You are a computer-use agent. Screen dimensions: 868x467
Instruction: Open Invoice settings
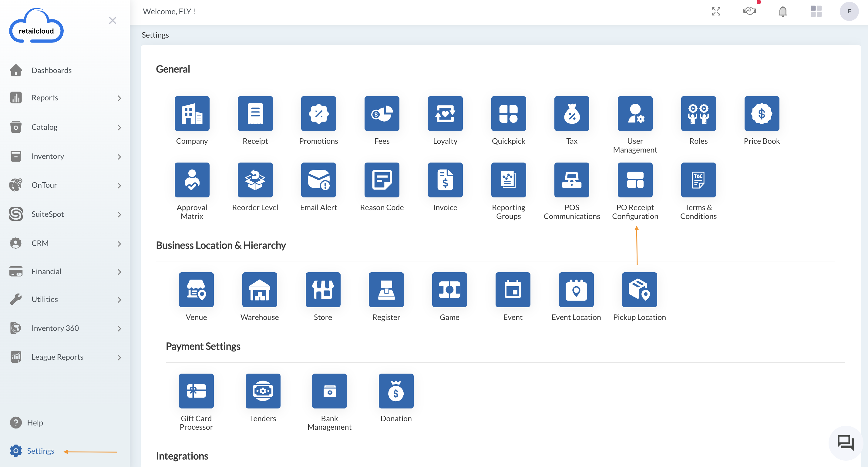tap(445, 180)
